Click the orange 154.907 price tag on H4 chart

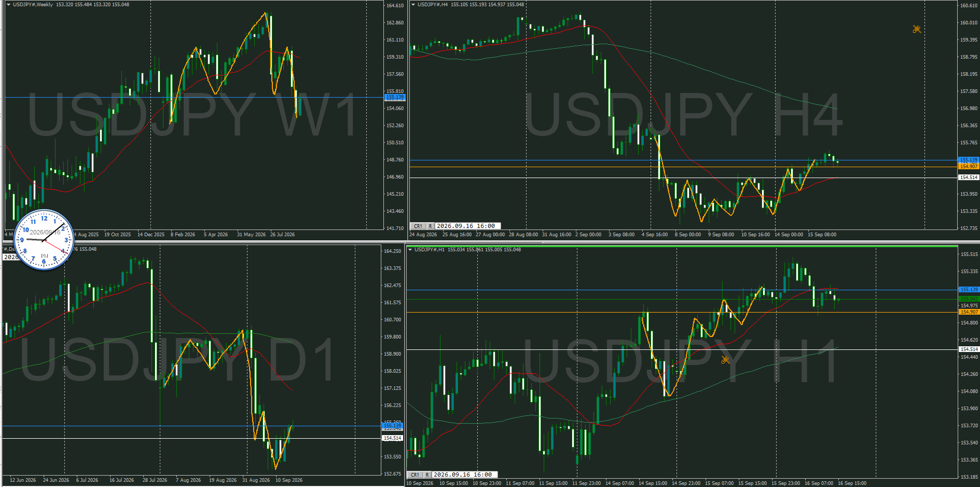coord(968,166)
